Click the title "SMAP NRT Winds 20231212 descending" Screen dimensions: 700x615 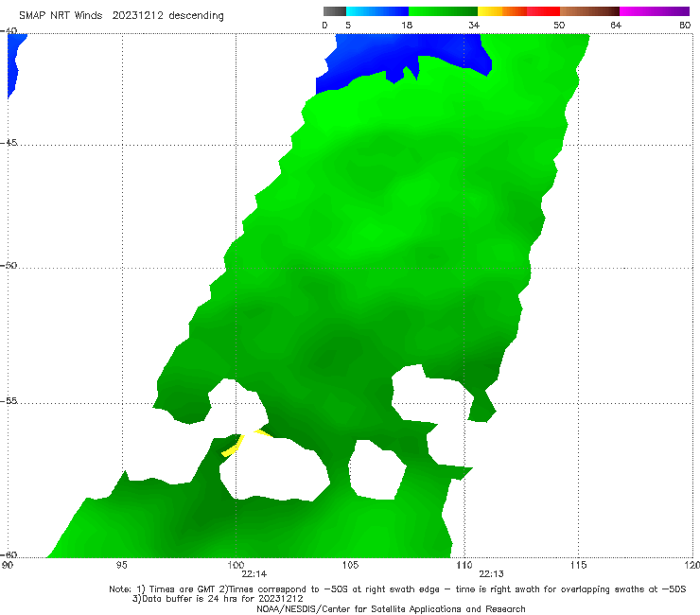pyautogui.click(x=121, y=15)
